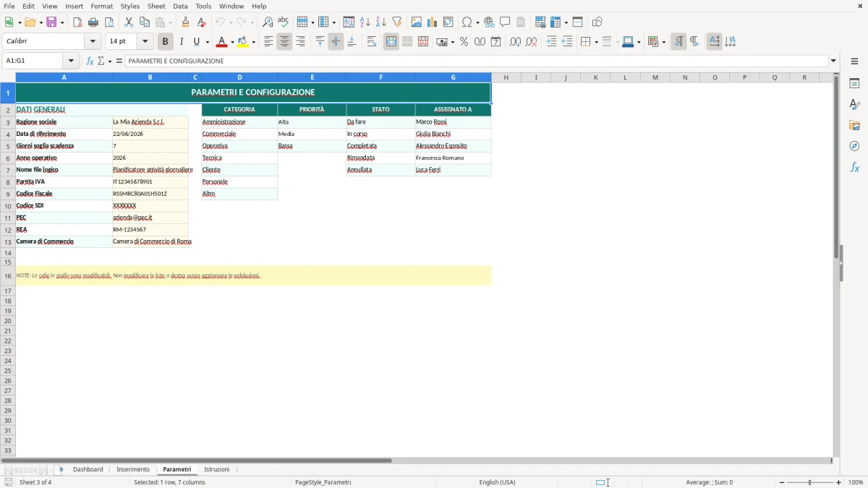Open the sidebar Navigator panel
The width and height of the screenshot is (868, 488).
point(854,146)
